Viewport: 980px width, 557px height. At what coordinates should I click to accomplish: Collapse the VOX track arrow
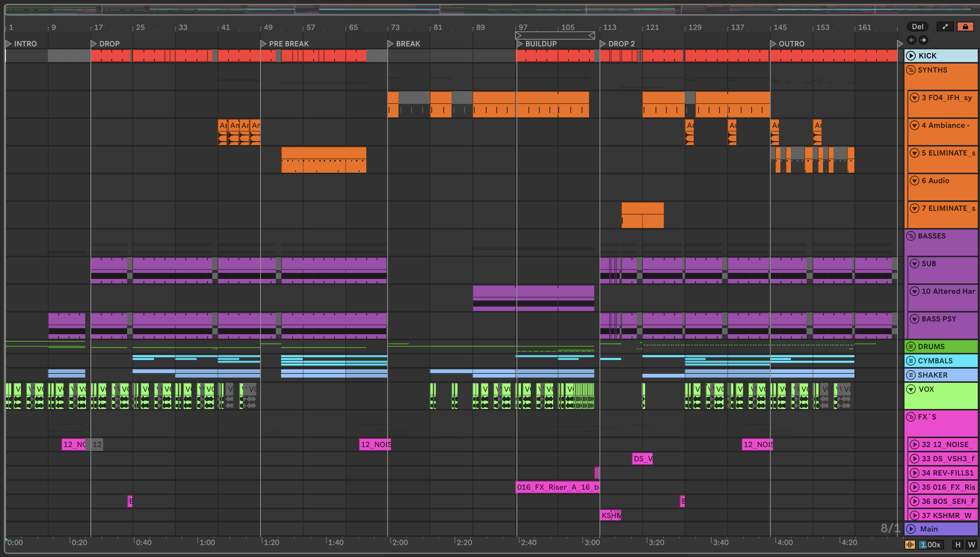click(912, 389)
